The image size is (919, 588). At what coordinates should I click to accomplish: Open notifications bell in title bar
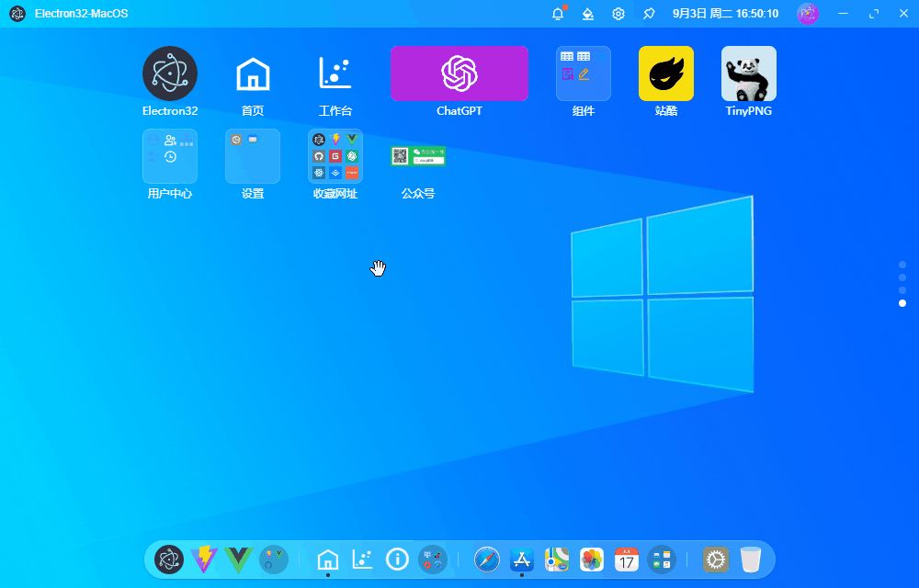pos(558,14)
